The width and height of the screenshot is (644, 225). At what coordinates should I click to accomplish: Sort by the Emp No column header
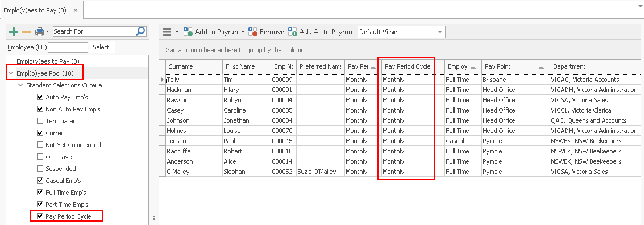(x=283, y=66)
